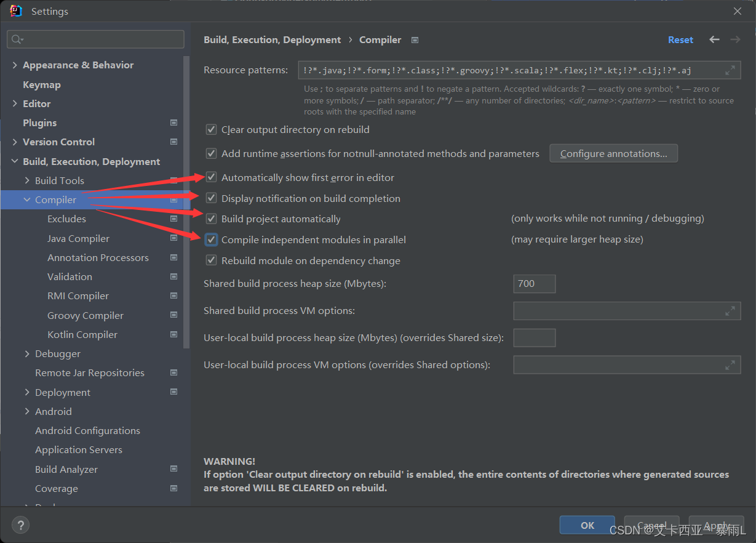The height and width of the screenshot is (543, 756).
Task: Expand the User-local build process VM options field icon
Action: tap(731, 364)
